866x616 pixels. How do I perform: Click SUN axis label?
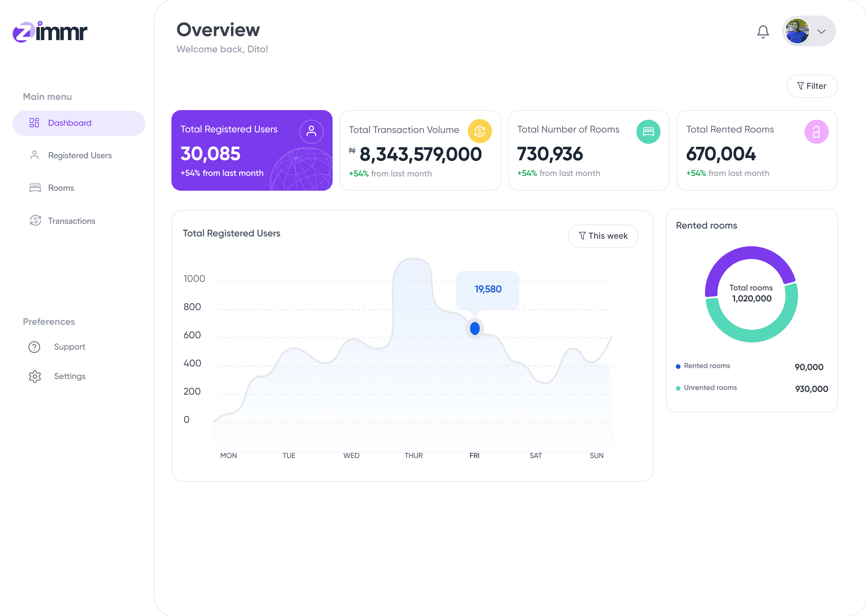click(596, 456)
